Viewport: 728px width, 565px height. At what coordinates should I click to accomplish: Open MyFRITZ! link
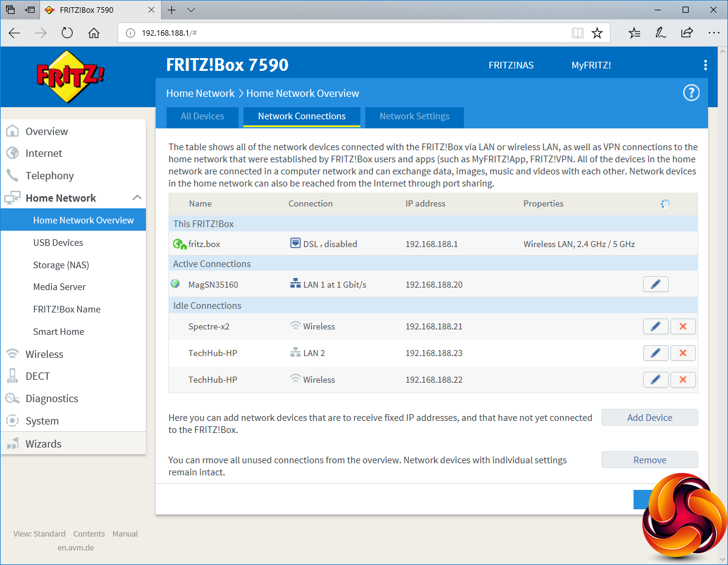click(x=591, y=65)
